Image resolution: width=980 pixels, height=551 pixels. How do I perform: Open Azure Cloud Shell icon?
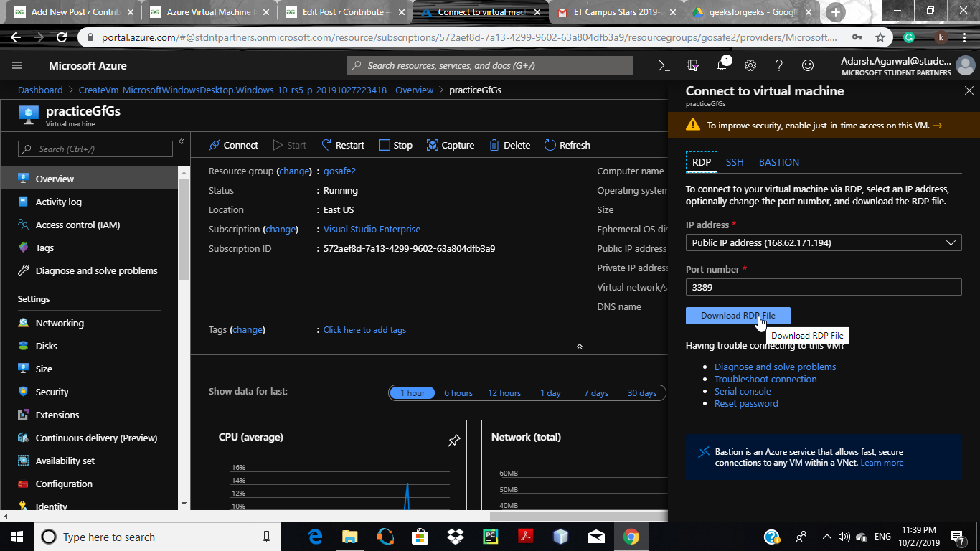coord(664,65)
